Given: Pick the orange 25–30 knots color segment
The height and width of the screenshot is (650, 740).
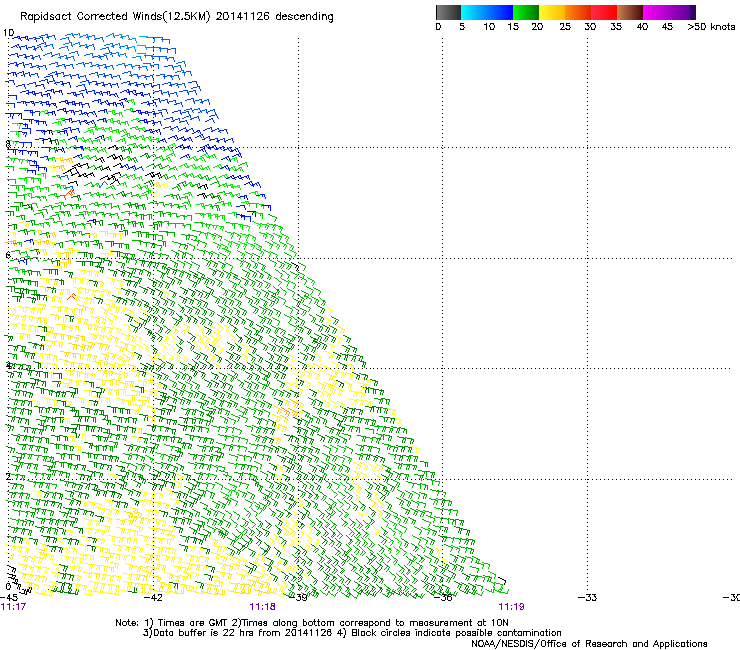Looking at the screenshot, I should coord(578,12).
